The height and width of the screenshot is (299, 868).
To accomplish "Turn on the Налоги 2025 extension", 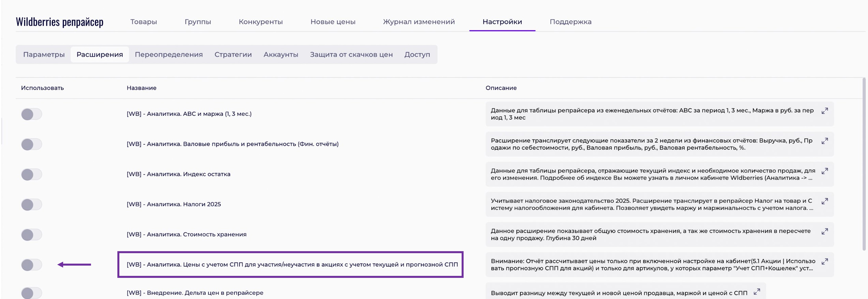I will (31, 205).
